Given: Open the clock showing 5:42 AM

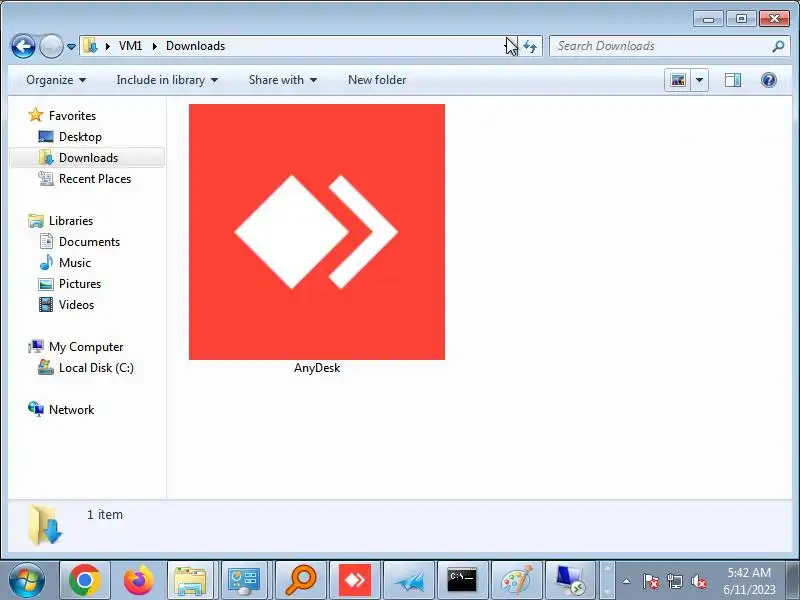Looking at the screenshot, I should (749, 581).
